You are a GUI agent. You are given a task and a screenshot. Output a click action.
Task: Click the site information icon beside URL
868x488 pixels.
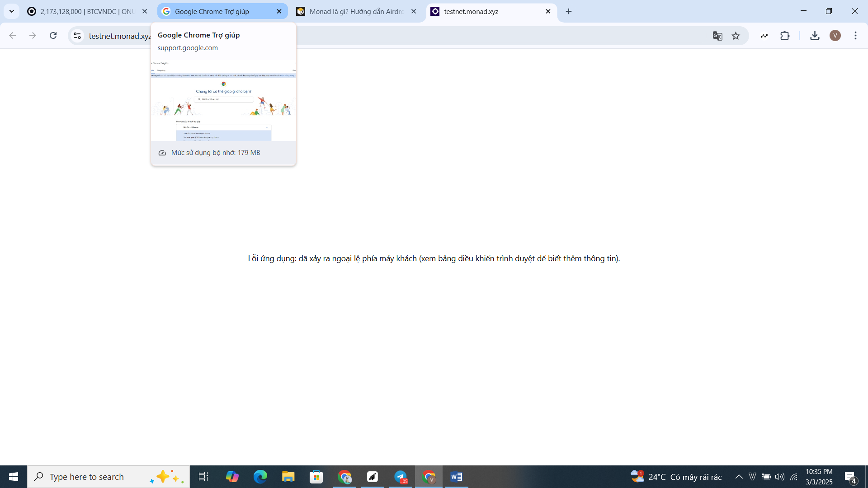click(x=77, y=36)
